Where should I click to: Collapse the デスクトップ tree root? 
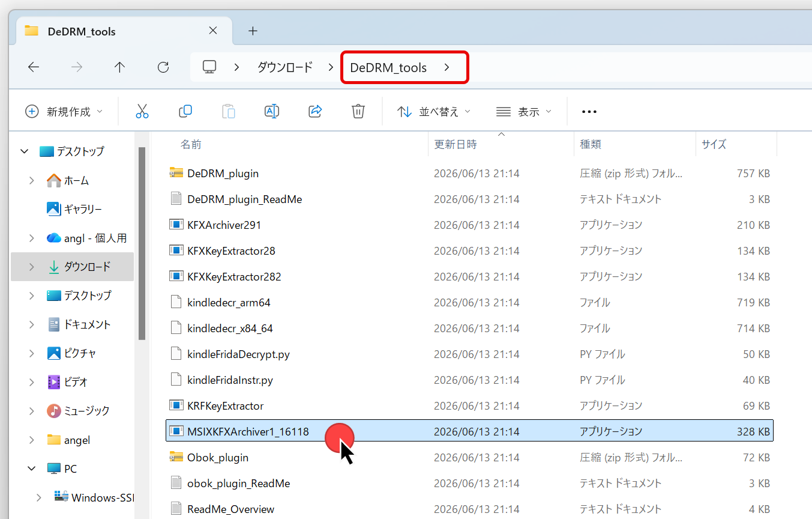pos(25,151)
